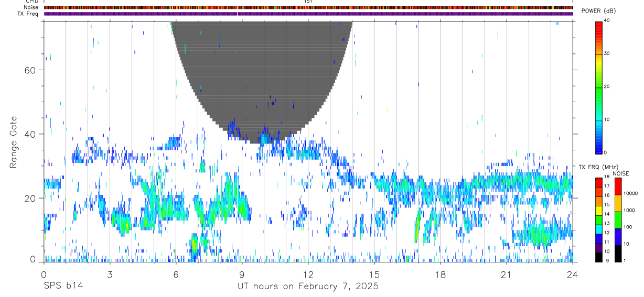Select the 17 label on TX FRQ legend
This screenshot has height=297, width=644.
[607, 186]
